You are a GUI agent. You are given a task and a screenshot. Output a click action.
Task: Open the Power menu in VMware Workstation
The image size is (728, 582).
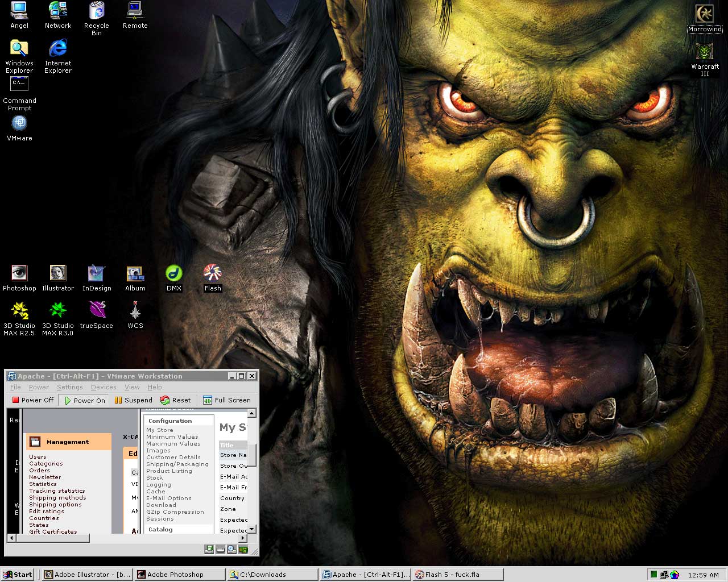point(39,387)
